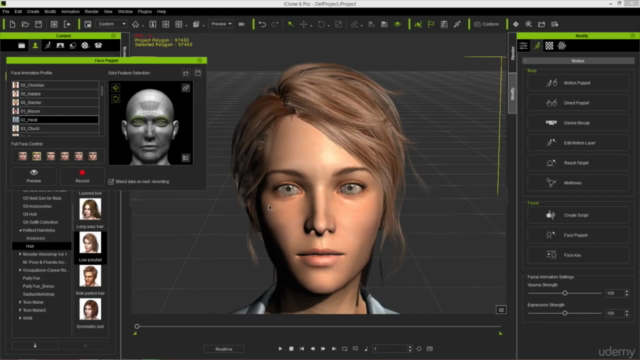Collapse the Hottest Hairstyles folder
Screen dimensions: 640x360
coord(20,230)
